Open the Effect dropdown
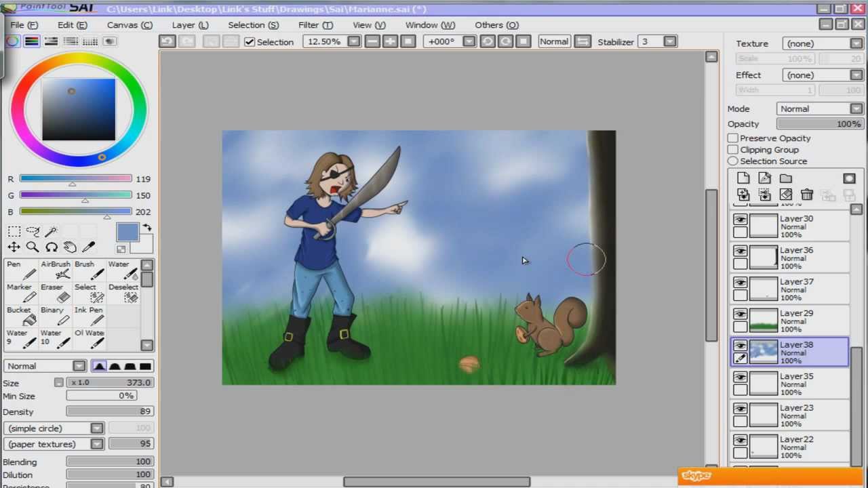The height and width of the screenshot is (488, 868). coord(856,75)
